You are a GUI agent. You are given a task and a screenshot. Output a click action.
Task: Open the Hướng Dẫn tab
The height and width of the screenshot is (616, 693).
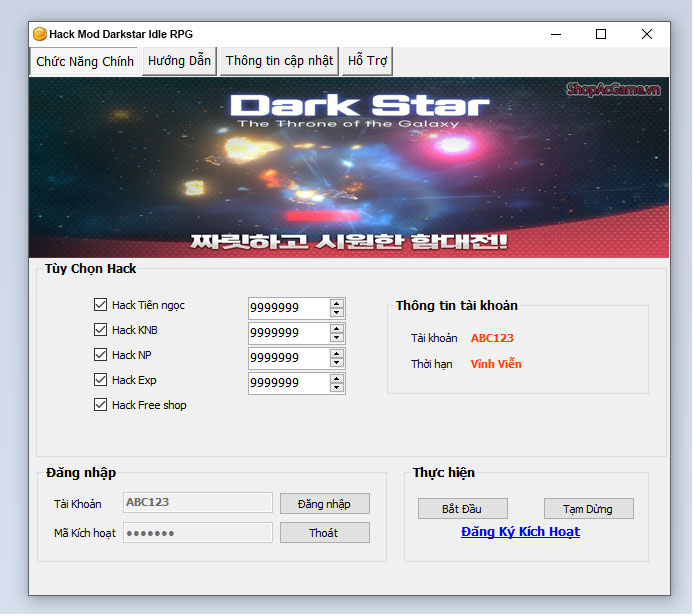179,61
